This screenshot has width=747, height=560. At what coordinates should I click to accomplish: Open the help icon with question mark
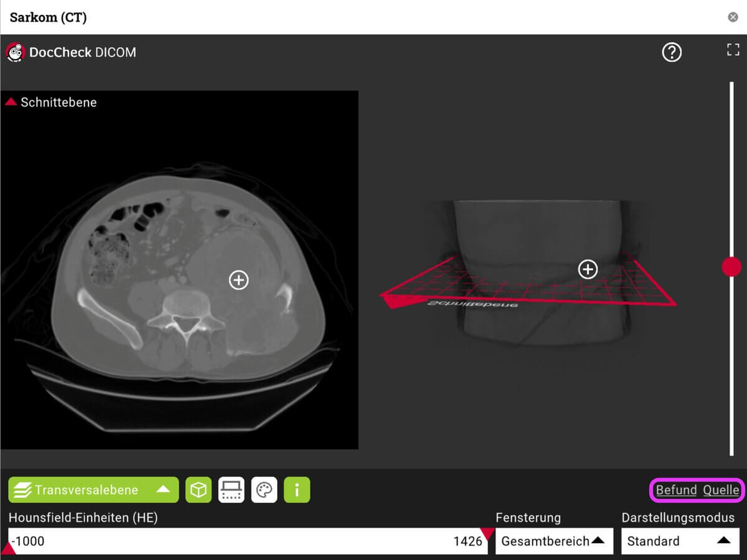click(672, 52)
